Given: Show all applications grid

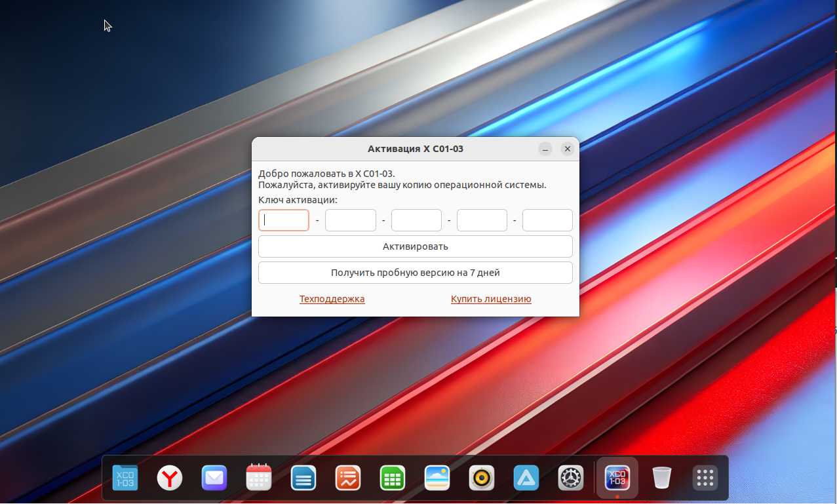Looking at the screenshot, I should point(705,478).
